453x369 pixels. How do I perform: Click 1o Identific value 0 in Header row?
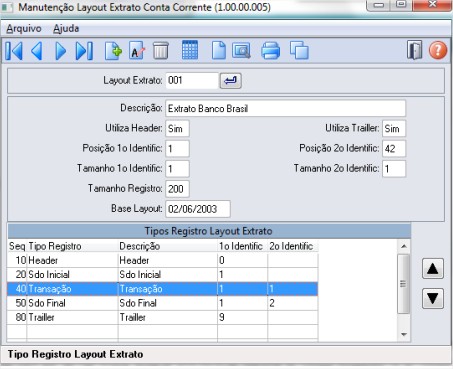[x=242, y=260]
